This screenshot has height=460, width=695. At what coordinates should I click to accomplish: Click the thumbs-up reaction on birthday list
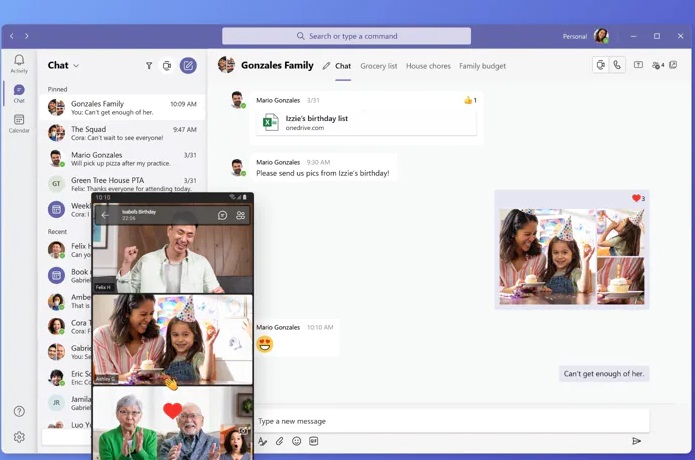[469, 100]
